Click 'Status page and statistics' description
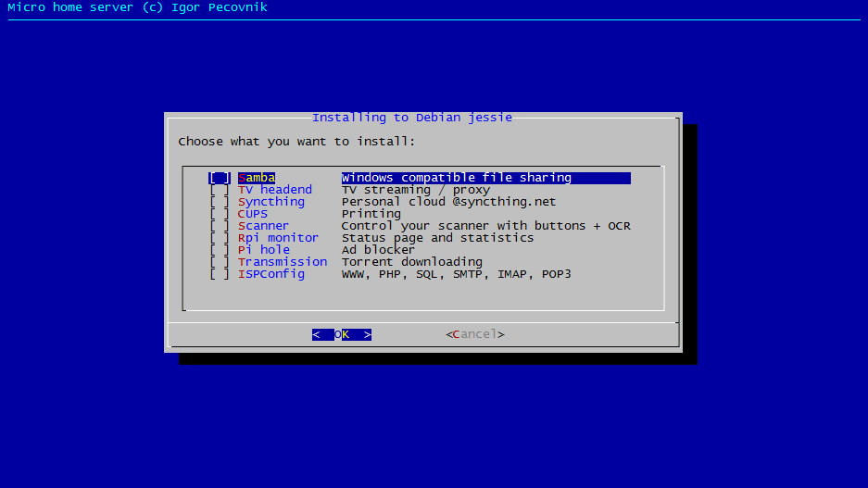868x488 pixels. 438,238
